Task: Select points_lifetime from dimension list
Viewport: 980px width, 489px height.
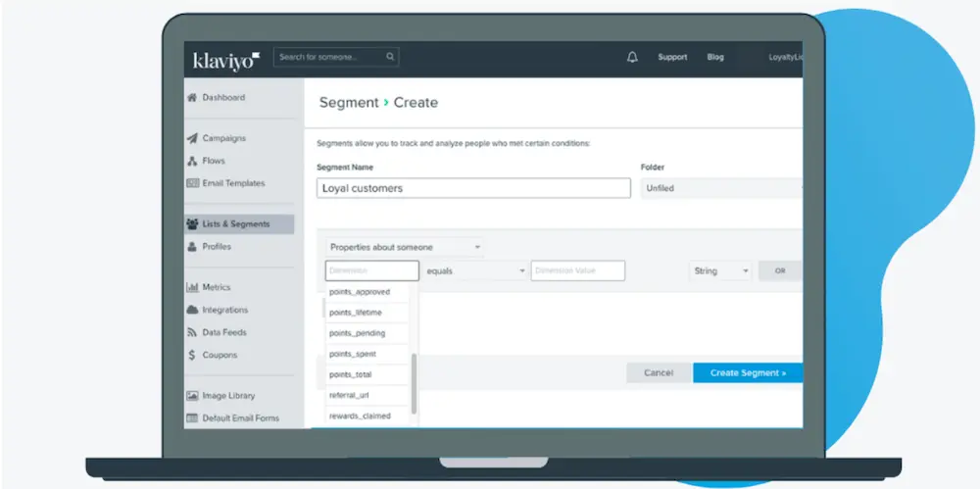Action: click(356, 313)
